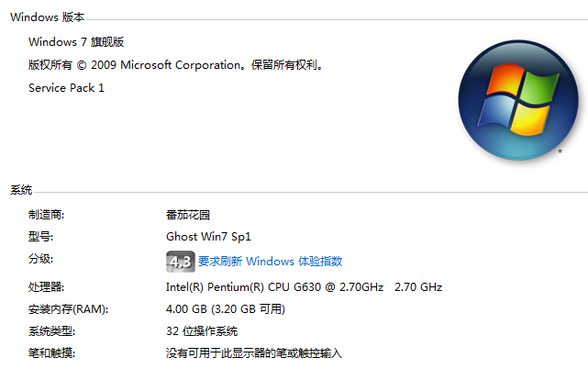This screenshot has height=369, width=588.
Task: Click the 处理器 processor label
Action: click(x=47, y=287)
